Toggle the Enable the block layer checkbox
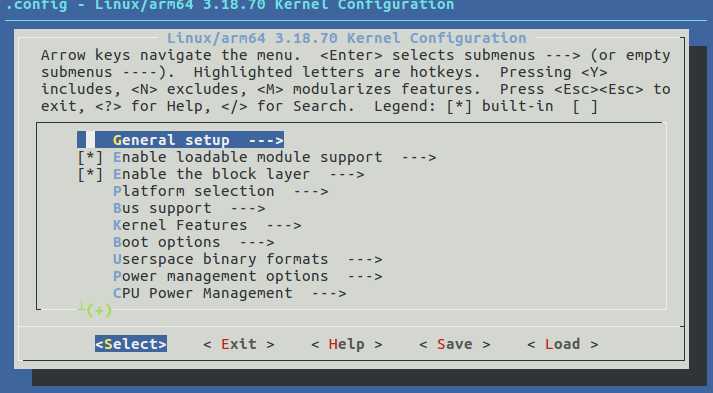 (90, 174)
